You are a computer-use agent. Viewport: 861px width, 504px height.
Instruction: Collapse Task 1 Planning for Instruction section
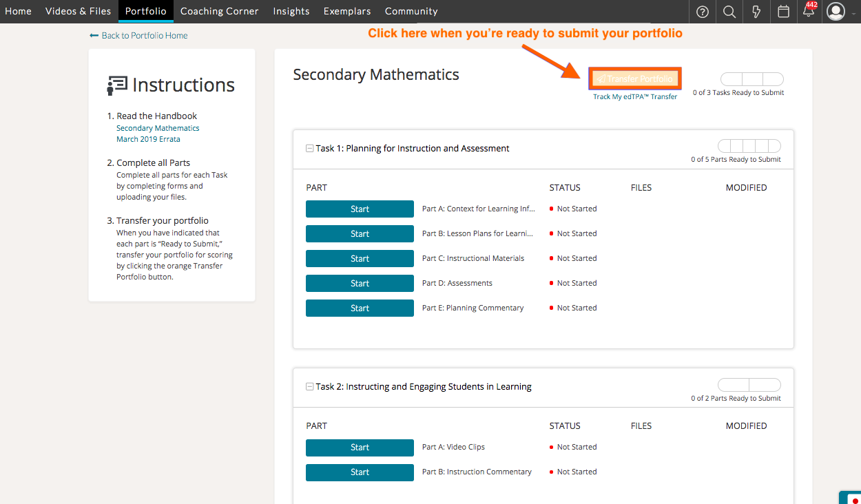310,149
